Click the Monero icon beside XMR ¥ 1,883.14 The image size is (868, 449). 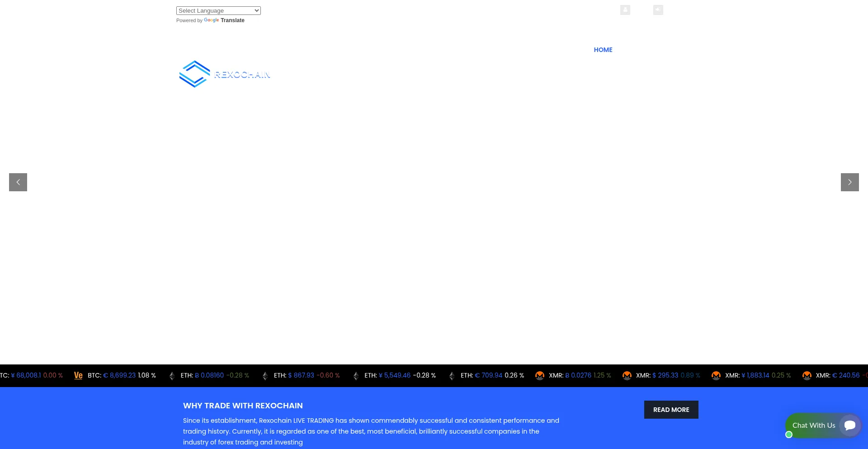point(716,376)
